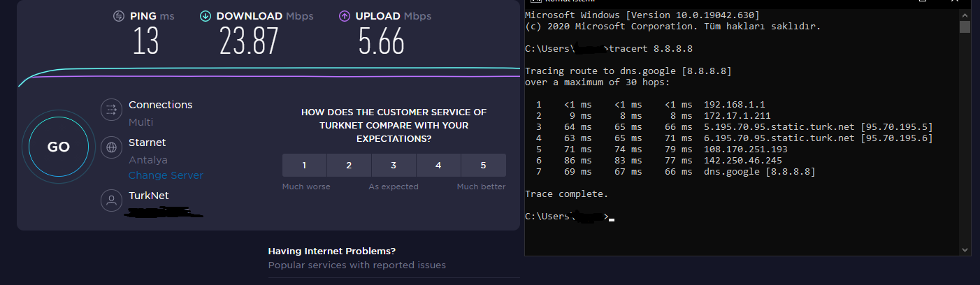Rate customer service as 1
The height and width of the screenshot is (285, 980).
pos(304,166)
